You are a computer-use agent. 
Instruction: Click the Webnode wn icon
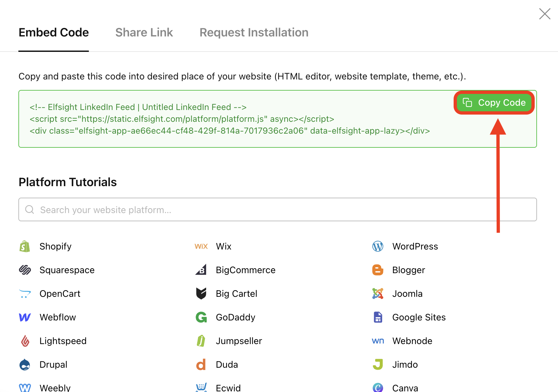pos(378,341)
